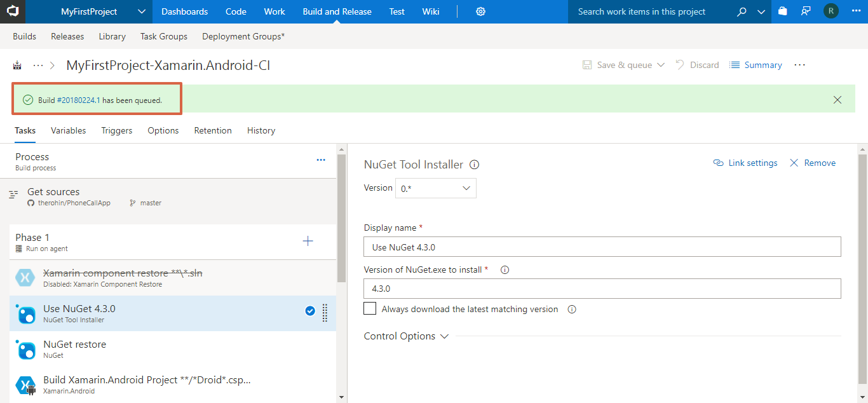Open the Build and Release hub
Screen dimensions: 868x403
coord(337,11)
